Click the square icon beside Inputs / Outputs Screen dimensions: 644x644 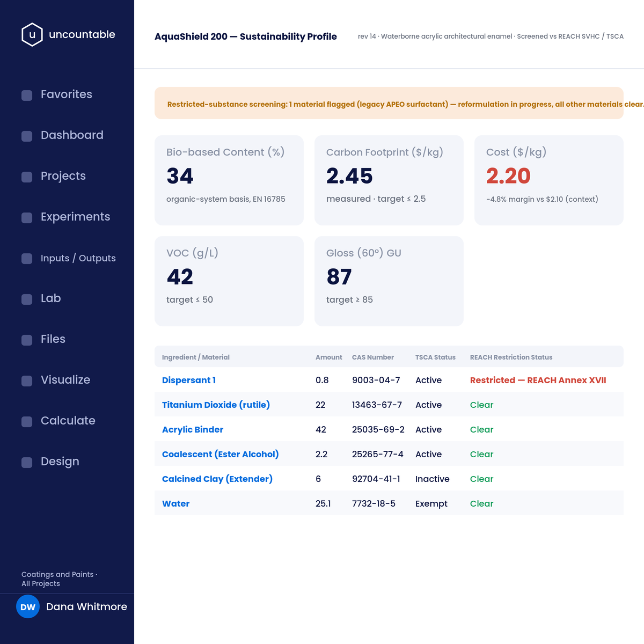27,259
